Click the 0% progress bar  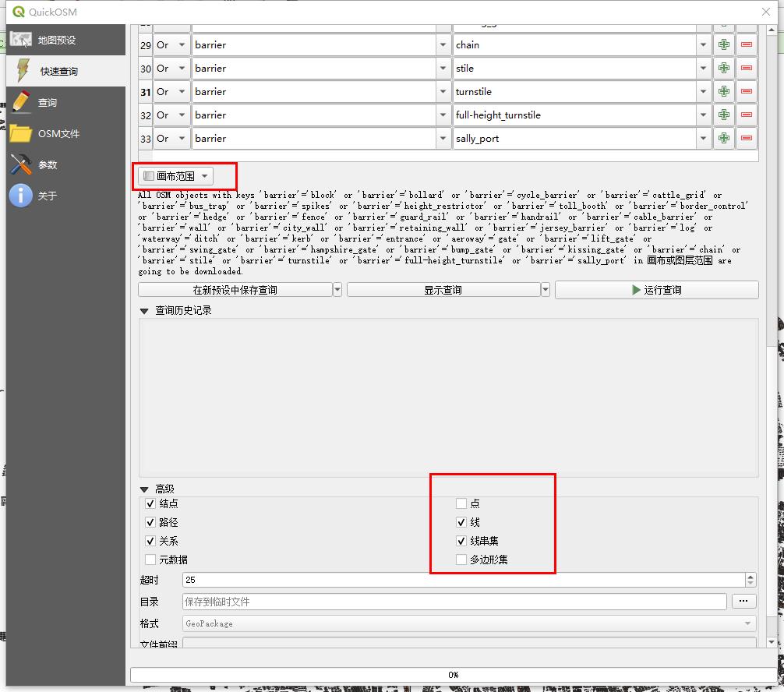[x=454, y=675]
